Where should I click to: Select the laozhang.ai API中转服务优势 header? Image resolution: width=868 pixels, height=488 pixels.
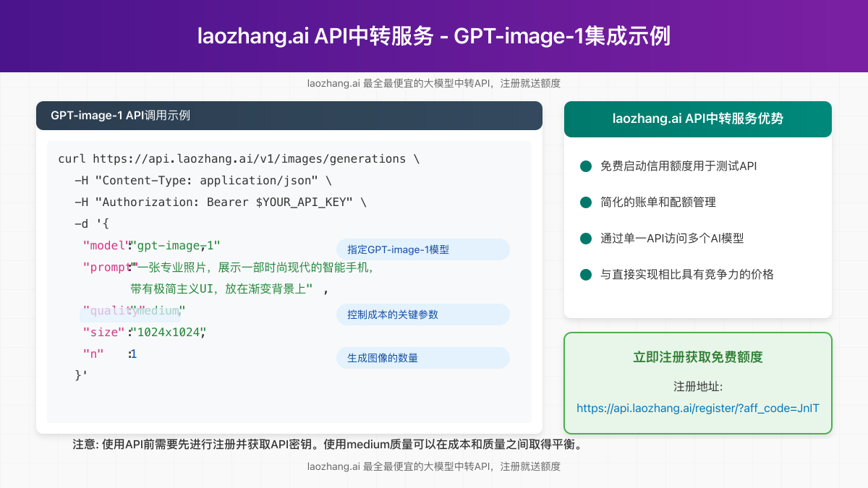[698, 119]
